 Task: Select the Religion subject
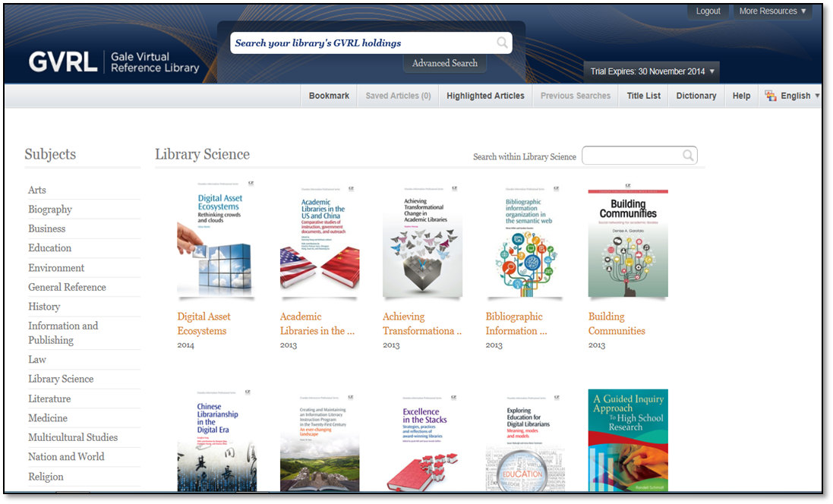tap(46, 477)
